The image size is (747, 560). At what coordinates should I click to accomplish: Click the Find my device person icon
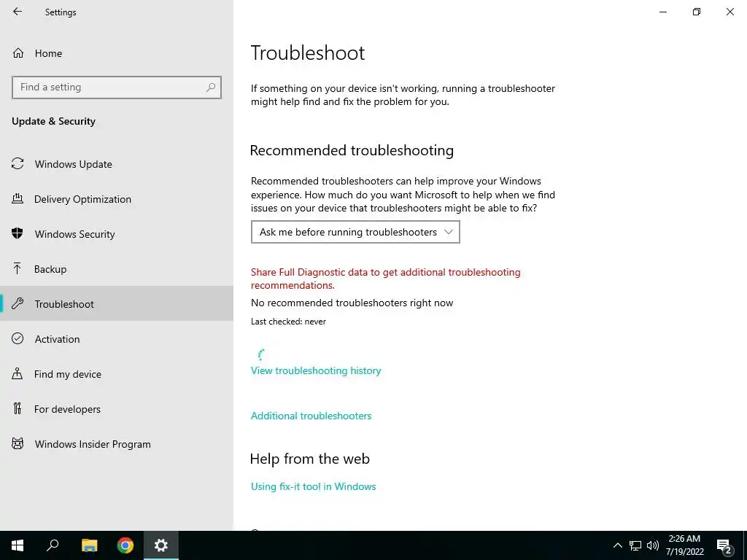(x=18, y=373)
